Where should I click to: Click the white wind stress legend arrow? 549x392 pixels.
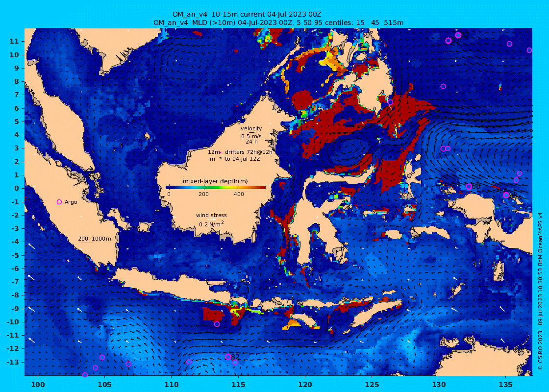point(211,220)
